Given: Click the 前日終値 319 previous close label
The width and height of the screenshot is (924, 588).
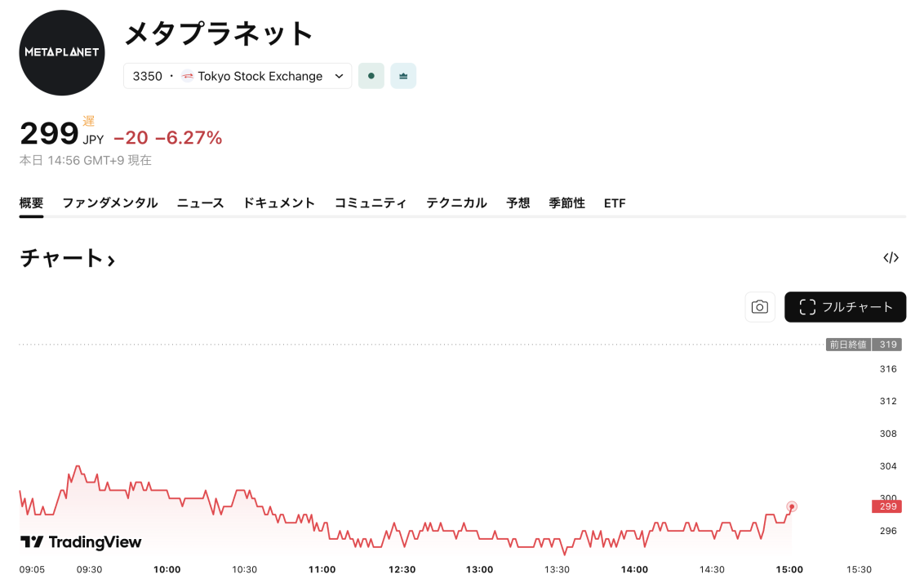Looking at the screenshot, I should pyautogui.click(x=864, y=345).
